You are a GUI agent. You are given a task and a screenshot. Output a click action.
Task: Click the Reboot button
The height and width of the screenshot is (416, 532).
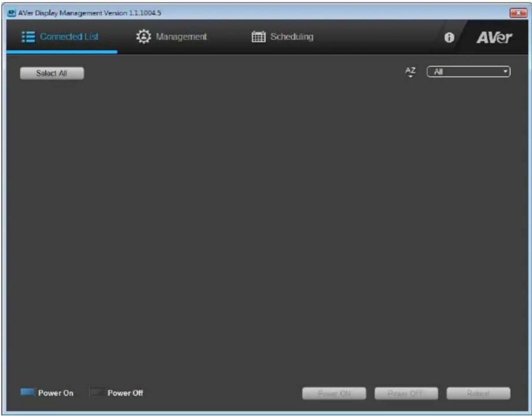(x=478, y=394)
